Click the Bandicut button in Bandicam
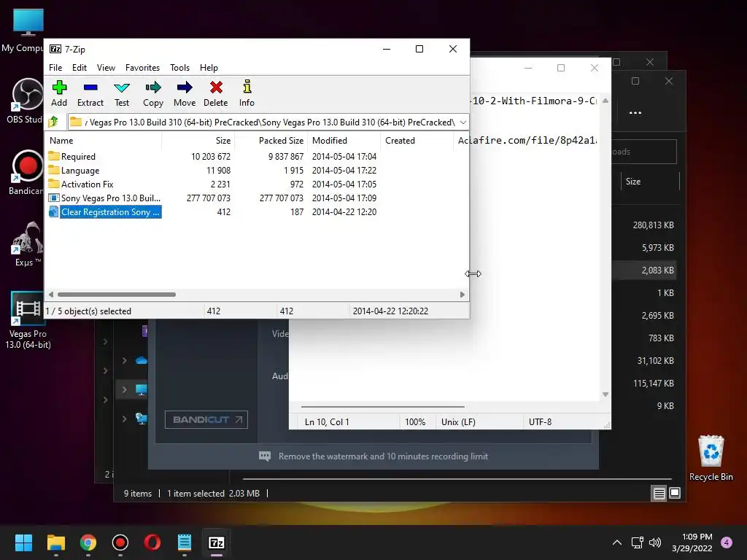The width and height of the screenshot is (747, 560). coord(206,419)
